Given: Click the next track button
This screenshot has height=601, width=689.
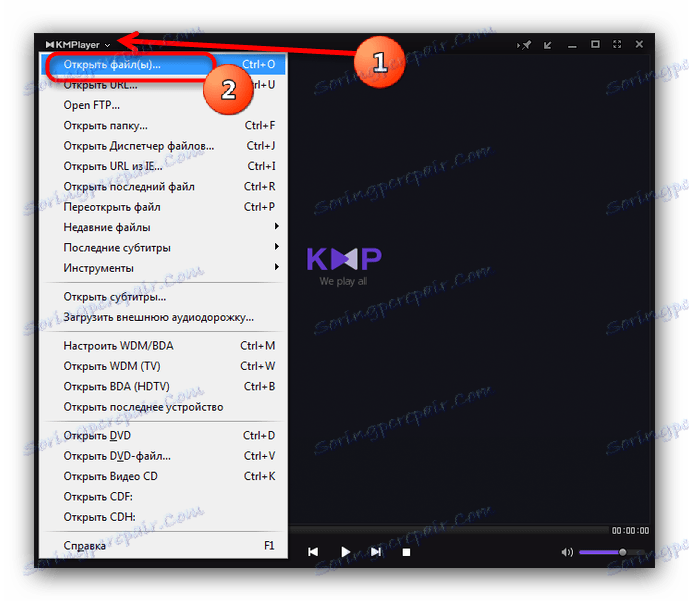Looking at the screenshot, I should pos(376,552).
